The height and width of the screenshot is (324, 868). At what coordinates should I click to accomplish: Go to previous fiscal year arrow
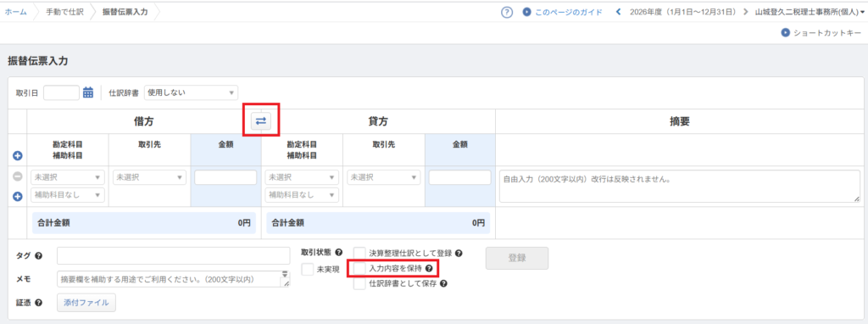point(618,12)
